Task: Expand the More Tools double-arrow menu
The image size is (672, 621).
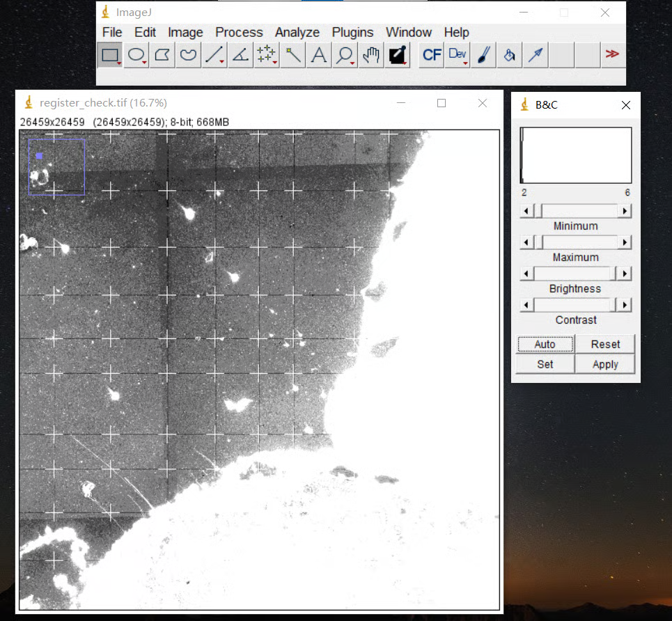Action: pyautogui.click(x=612, y=54)
